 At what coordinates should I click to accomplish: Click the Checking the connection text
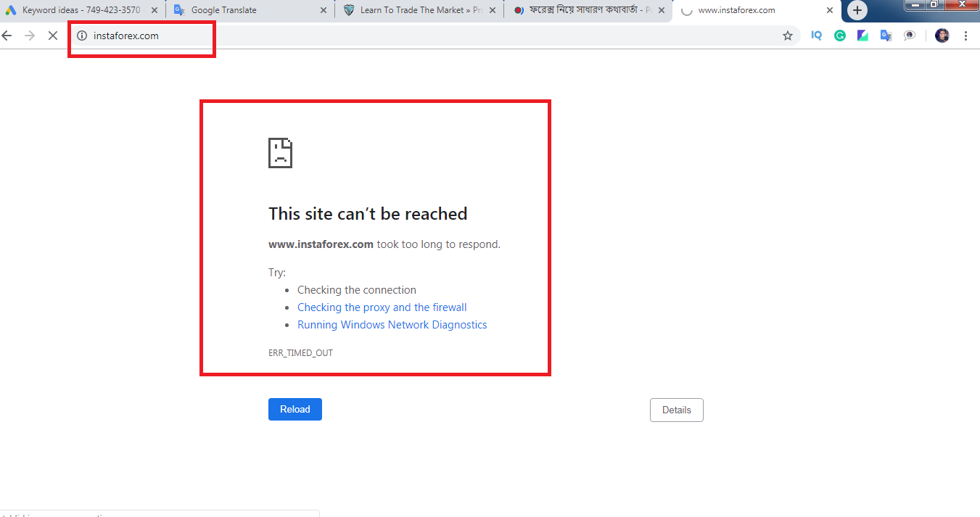(357, 290)
